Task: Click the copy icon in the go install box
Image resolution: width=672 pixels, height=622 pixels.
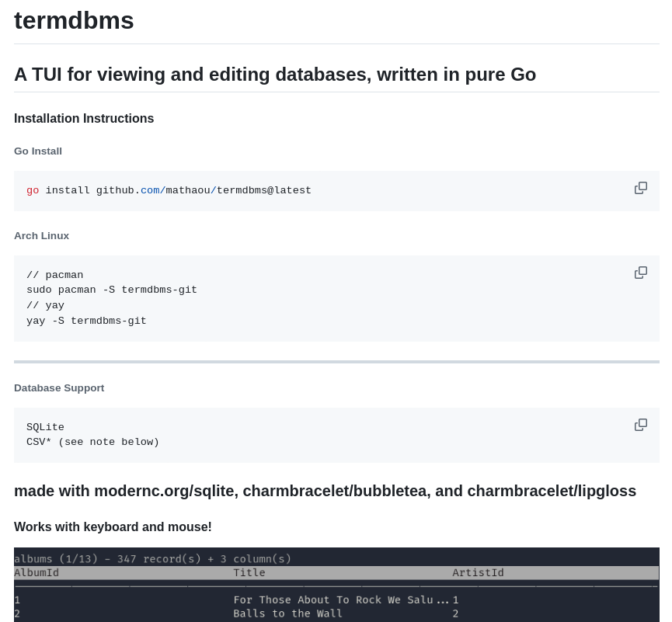Action: [641, 187]
